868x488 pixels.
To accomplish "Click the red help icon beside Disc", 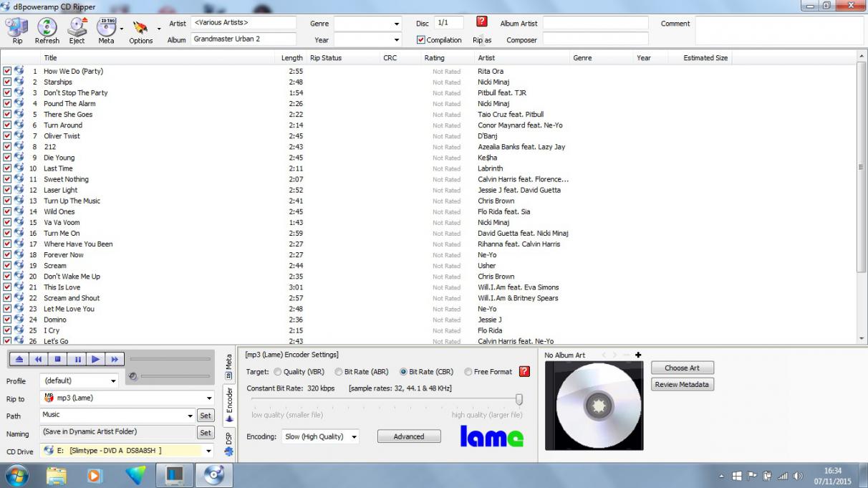I will click(482, 22).
